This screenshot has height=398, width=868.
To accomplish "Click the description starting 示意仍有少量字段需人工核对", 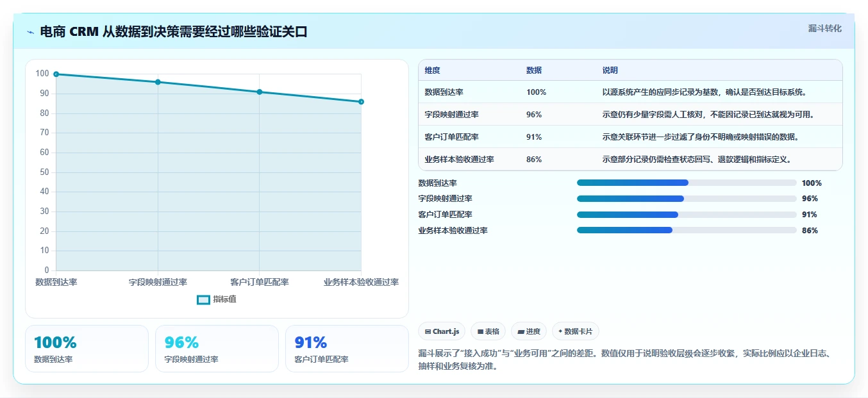I will (x=708, y=115).
